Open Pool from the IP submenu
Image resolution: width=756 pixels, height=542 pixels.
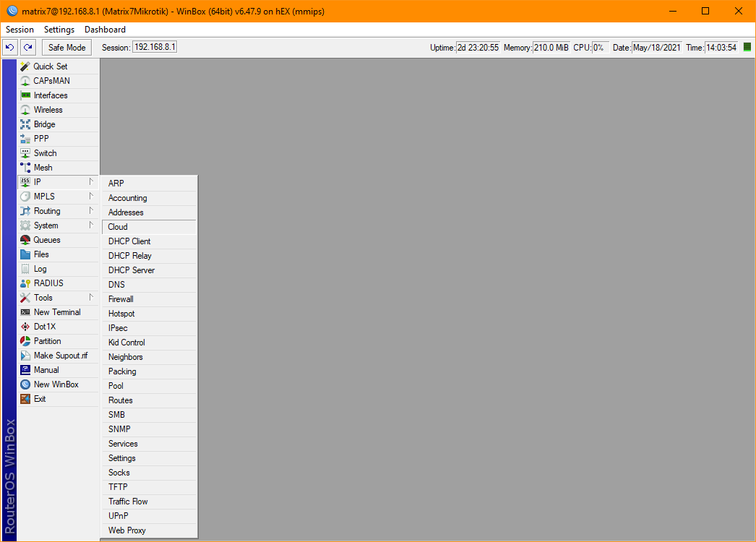149,386
